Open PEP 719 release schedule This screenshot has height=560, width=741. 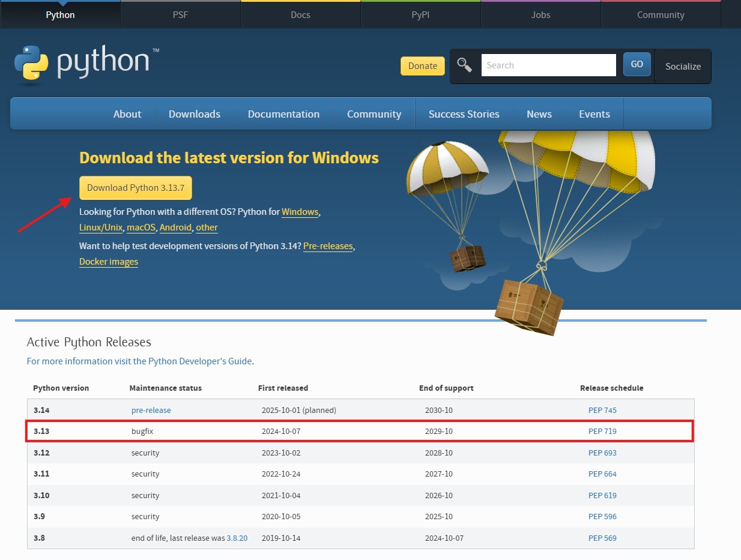coord(602,431)
